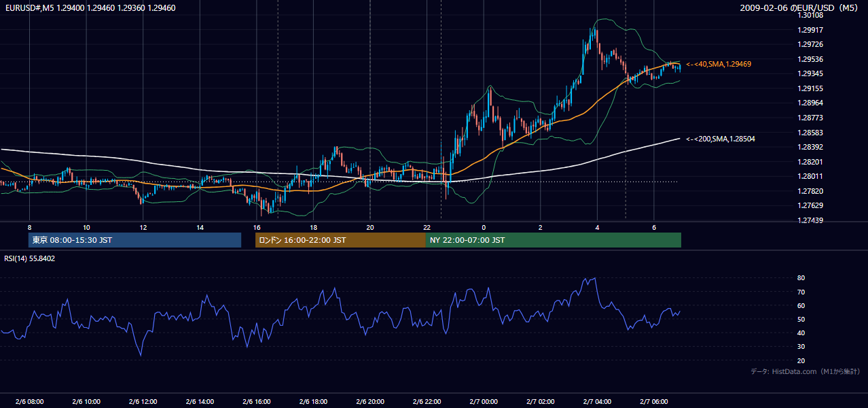Select the 40 SMA 1.29469 label
Screen dimensions: 868x408
(719, 64)
